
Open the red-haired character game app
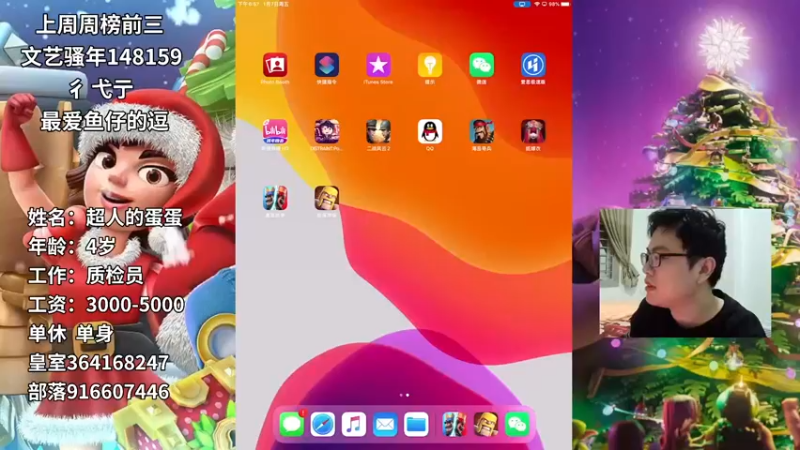pyautogui.click(x=533, y=132)
